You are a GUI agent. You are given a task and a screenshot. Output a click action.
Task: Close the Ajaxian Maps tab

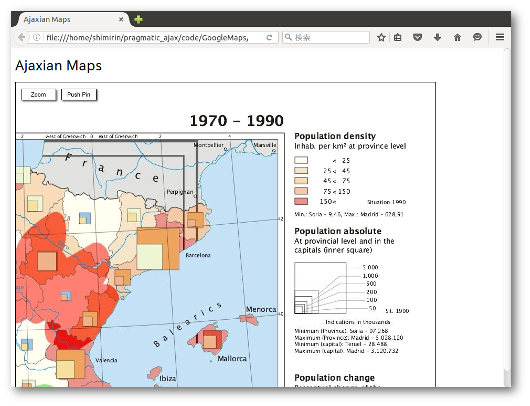[x=121, y=20]
